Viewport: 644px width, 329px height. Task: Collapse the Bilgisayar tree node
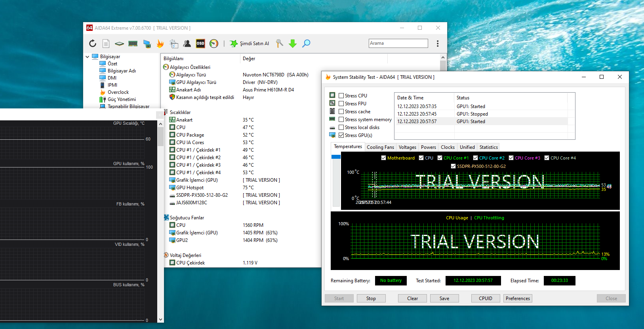click(88, 57)
